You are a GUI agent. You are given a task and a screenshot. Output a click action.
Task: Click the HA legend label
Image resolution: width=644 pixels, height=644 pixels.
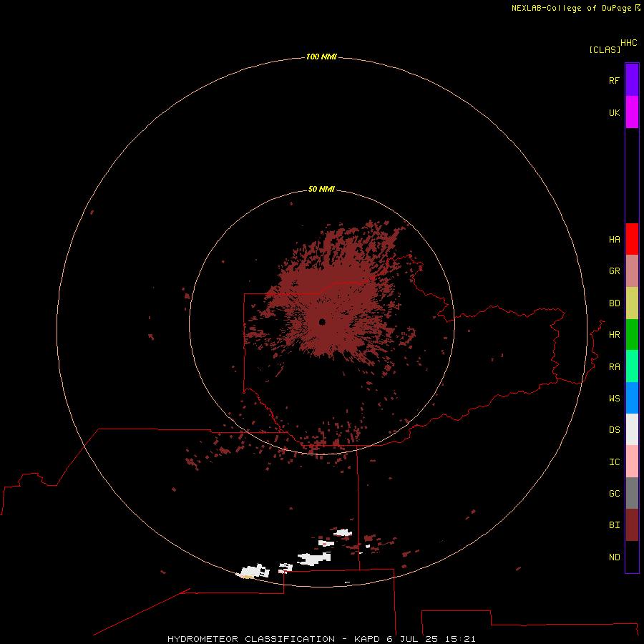pos(614,239)
